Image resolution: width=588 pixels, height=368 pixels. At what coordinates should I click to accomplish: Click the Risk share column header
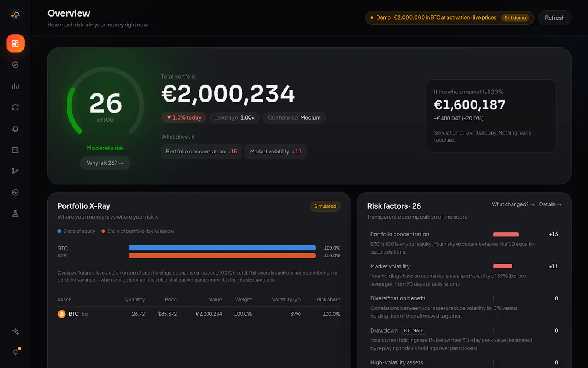329,300
